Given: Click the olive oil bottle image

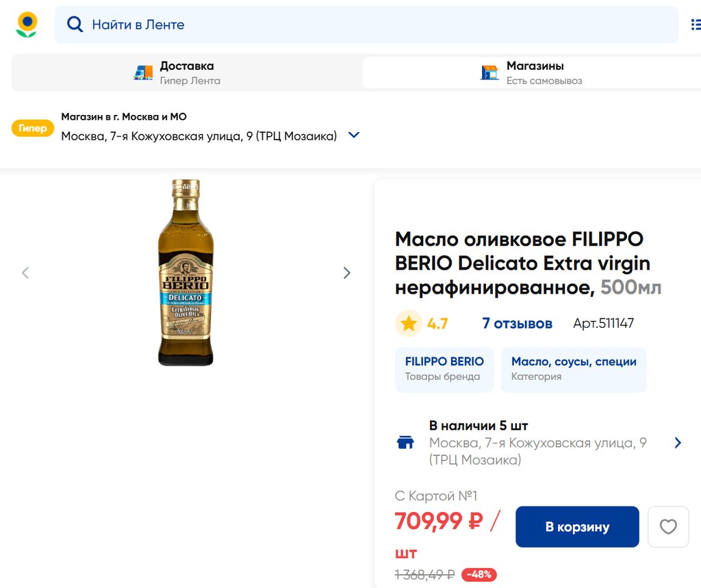Looking at the screenshot, I should point(186,272).
